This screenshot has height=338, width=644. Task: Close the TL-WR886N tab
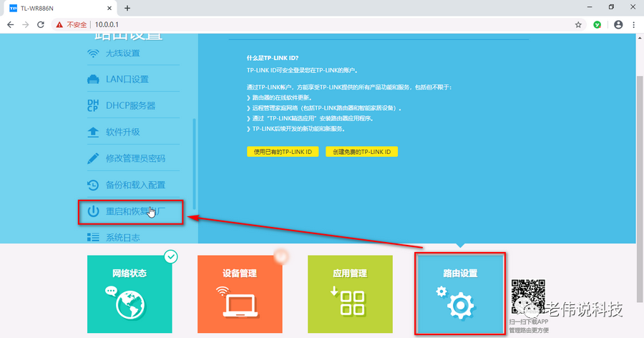coord(109,8)
